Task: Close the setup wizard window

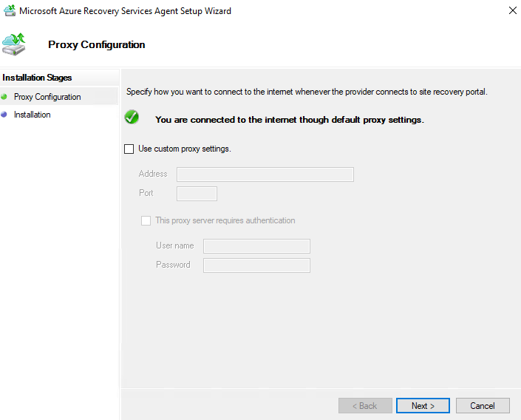Action: [512, 10]
